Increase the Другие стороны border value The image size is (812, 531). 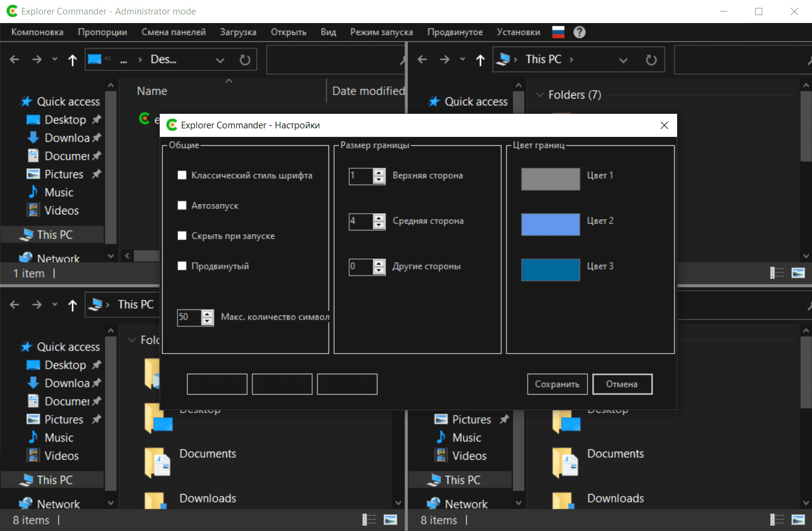click(x=379, y=263)
